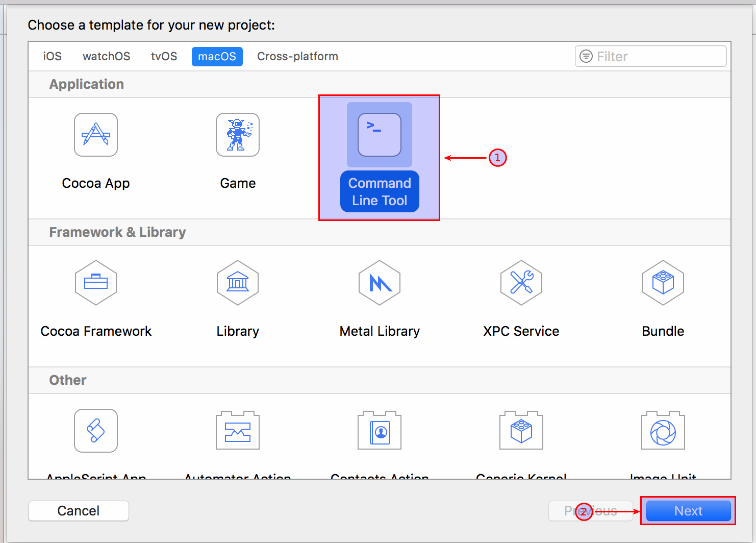
Task: Select the Cocoa App template icon
Action: pyautogui.click(x=96, y=135)
